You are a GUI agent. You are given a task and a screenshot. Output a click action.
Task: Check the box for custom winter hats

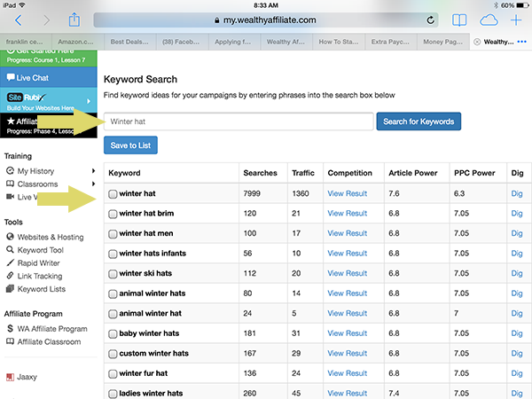[113, 354]
